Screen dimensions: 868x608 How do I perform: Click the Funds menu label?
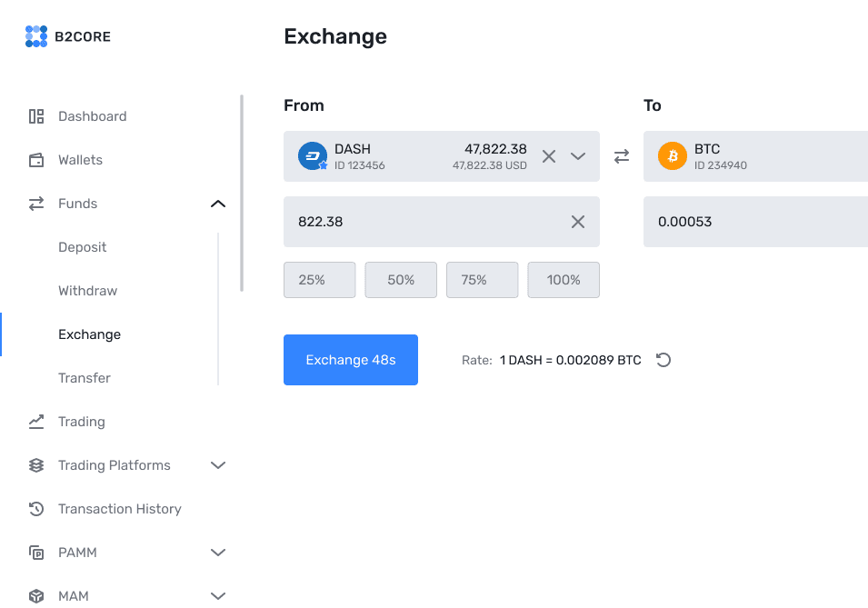tap(77, 204)
